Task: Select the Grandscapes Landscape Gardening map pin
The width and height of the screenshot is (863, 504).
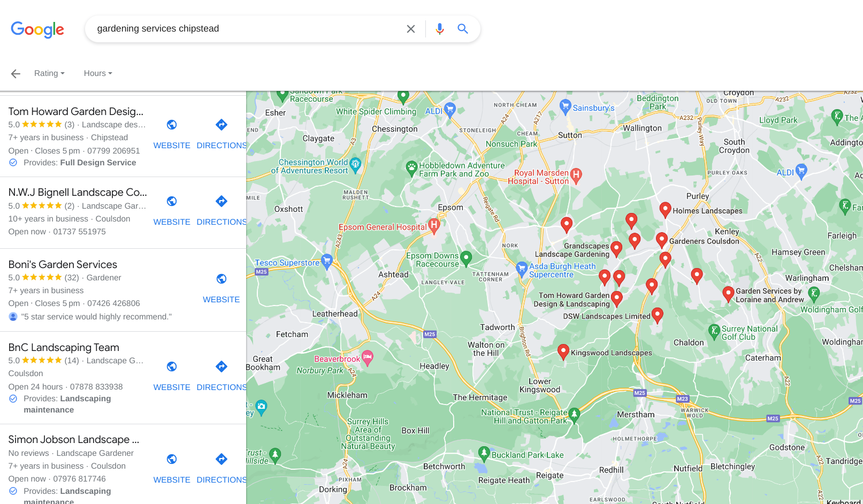Action: pos(616,248)
